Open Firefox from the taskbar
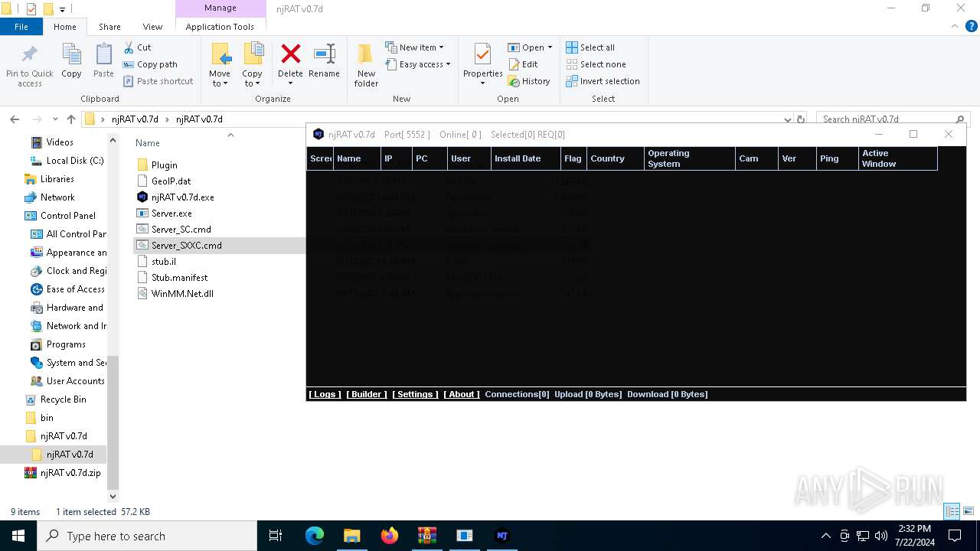The width and height of the screenshot is (980, 551). click(x=390, y=536)
